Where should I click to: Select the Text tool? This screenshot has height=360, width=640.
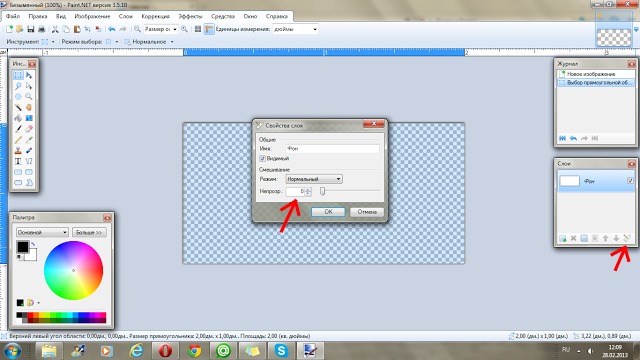pos(18,161)
